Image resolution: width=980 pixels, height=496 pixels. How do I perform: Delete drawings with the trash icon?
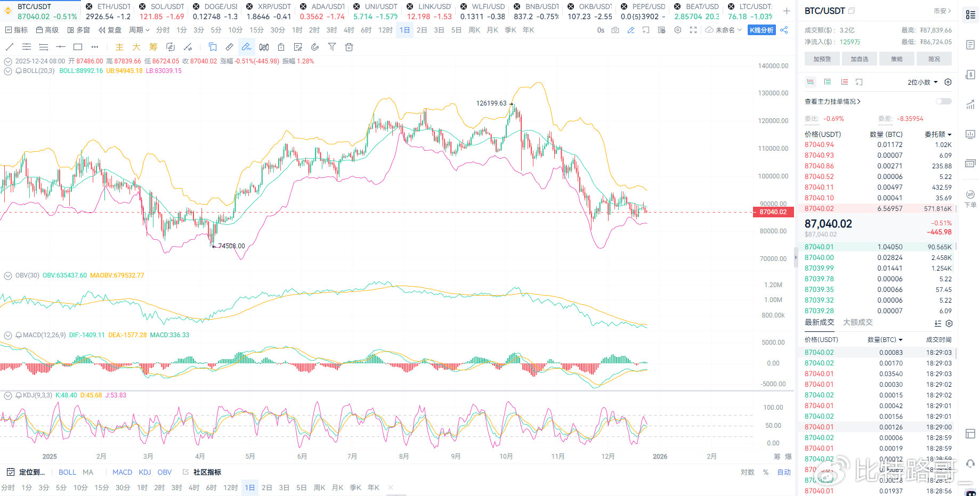349,47
